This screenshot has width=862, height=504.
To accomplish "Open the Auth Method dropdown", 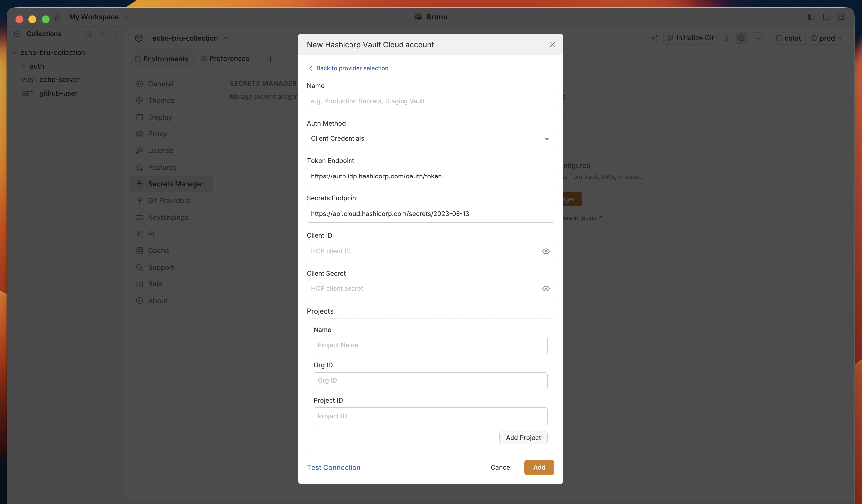I will tap(430, 138).
